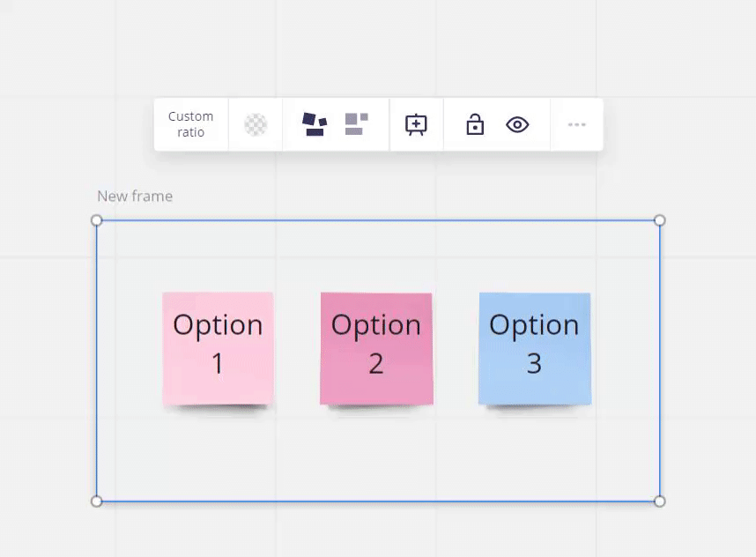Click the "New frame" title label
This screenshot has width=756, height=557.
click(x=135, y=196)
